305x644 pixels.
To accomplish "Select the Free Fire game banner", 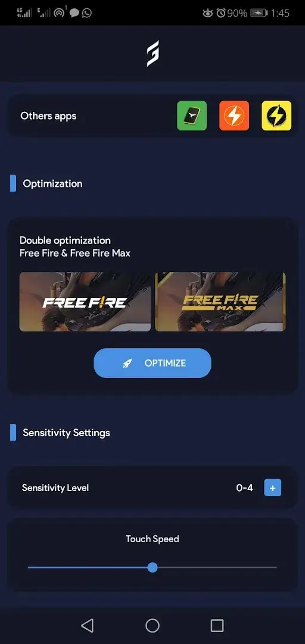I will click(x=85, y=301).
